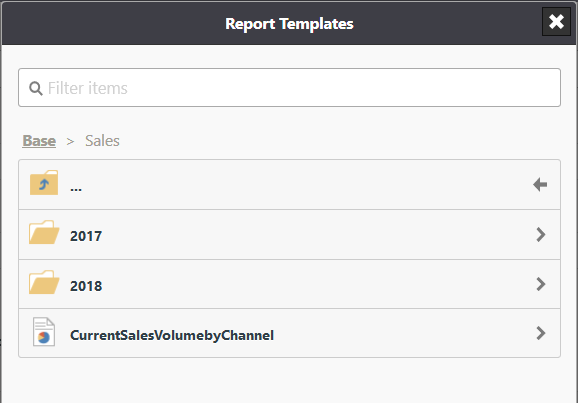Click the 2017 folder icon
The image size is (578, 403).
tap(44, 232)
